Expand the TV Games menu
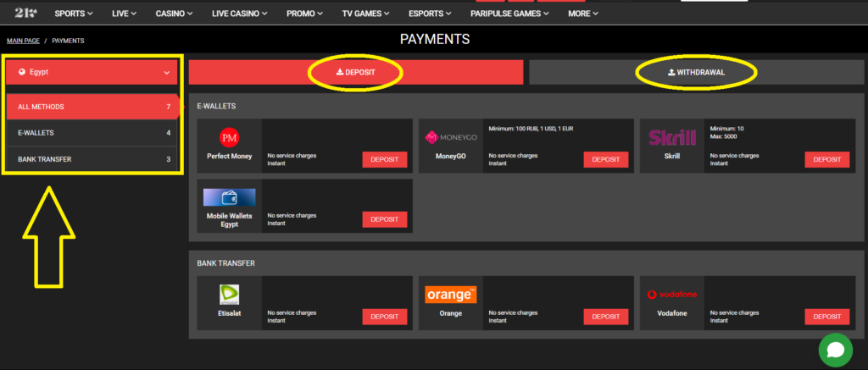Viewport: 868px width, 370px height. pos(366,14)
